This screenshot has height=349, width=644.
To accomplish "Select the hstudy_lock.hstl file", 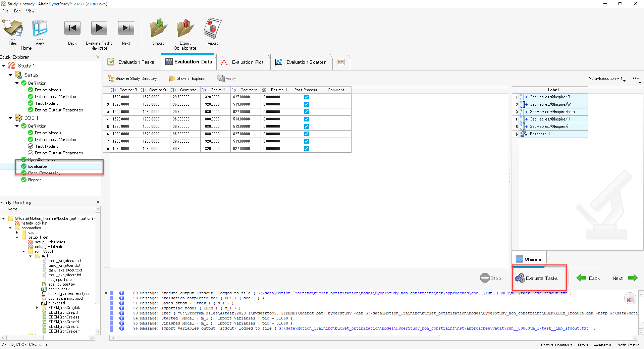I will click(35, 223).
